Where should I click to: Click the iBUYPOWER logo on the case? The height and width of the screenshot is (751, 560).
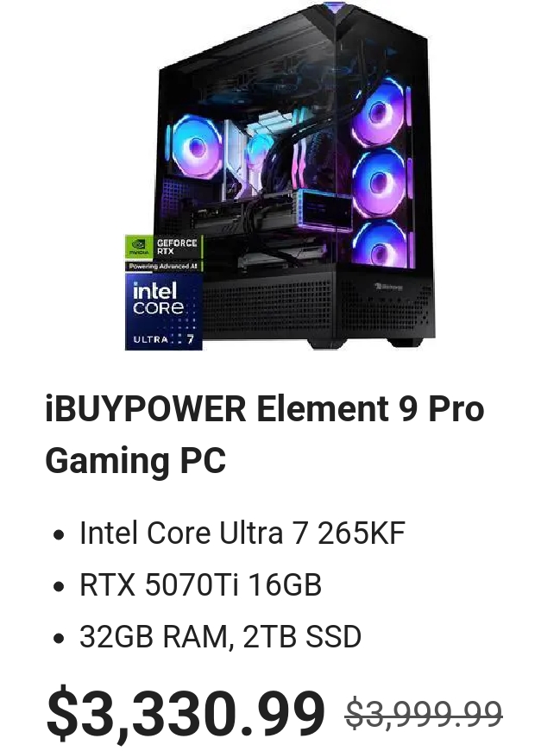coord(388,287)
